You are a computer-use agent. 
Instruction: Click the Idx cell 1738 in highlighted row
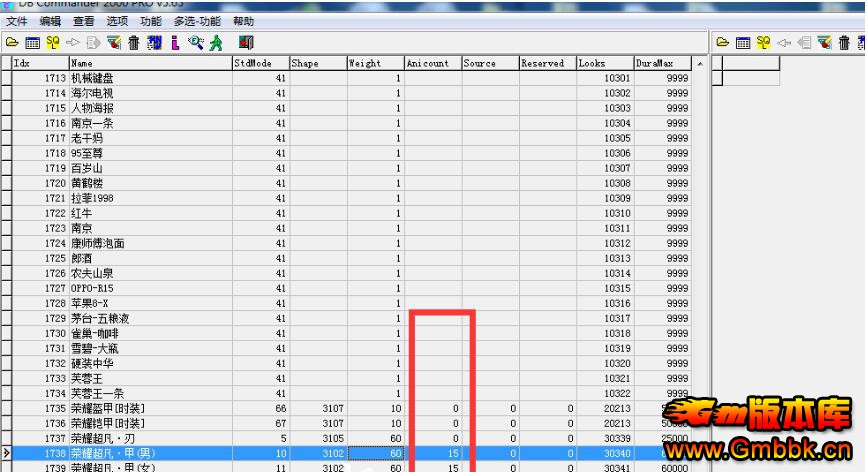click(x=40, y=453)
